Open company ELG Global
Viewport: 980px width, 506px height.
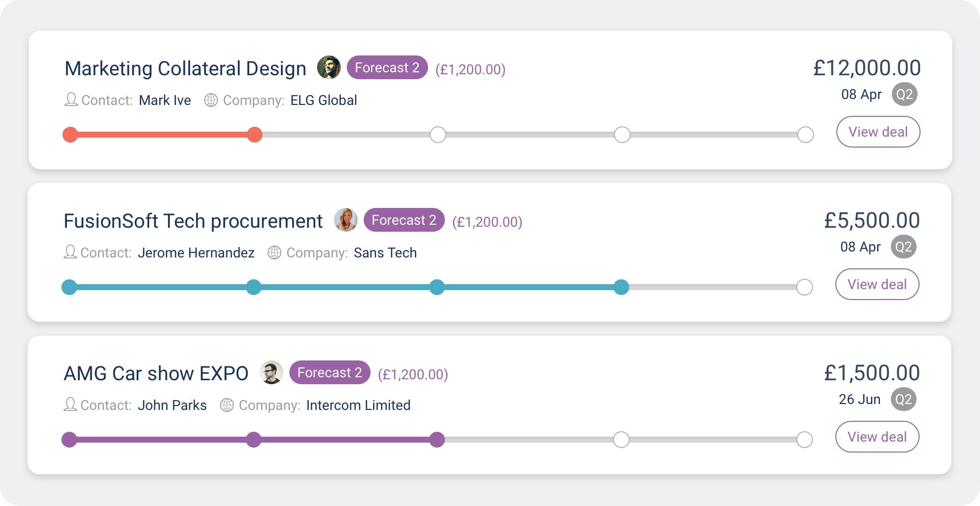(x=324, y=100)
